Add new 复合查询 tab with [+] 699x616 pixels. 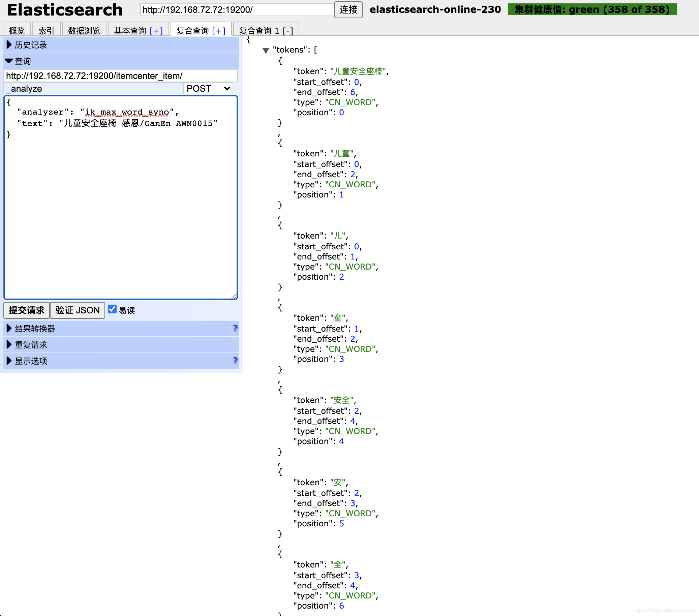coord(218,31)
